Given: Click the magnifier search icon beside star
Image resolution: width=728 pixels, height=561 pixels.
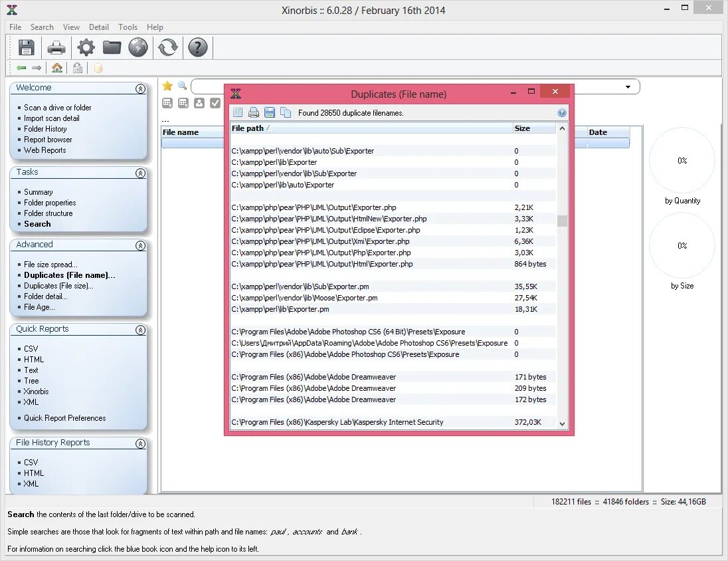Looking at the screenshot, I should coord(183,86).
